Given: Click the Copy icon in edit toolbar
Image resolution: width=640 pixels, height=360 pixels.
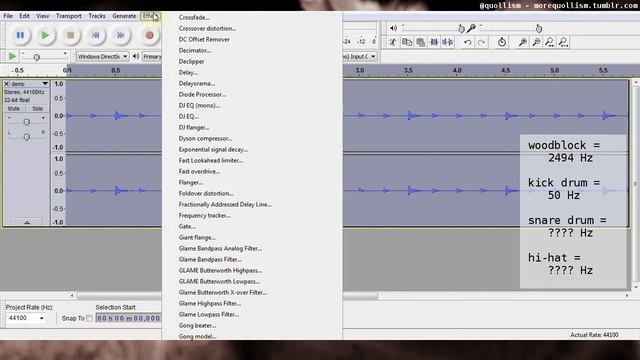Looking at the screenshot, I should [407, 42].
